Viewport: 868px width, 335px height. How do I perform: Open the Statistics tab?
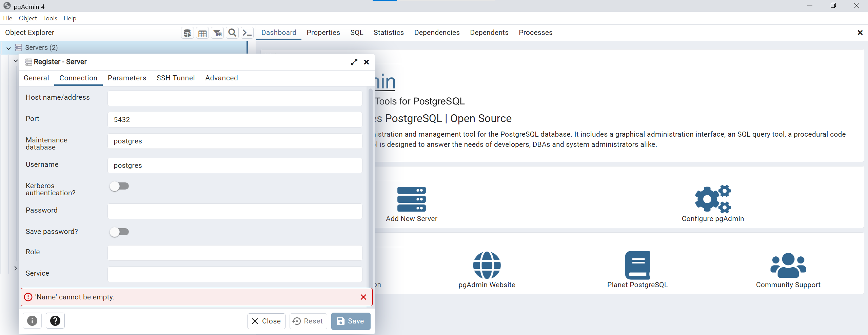389,33
